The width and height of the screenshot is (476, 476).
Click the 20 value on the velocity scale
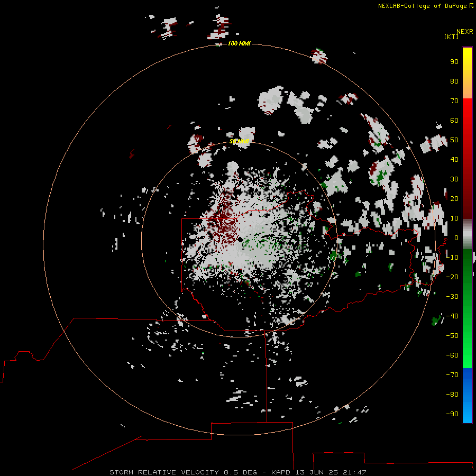454,198
